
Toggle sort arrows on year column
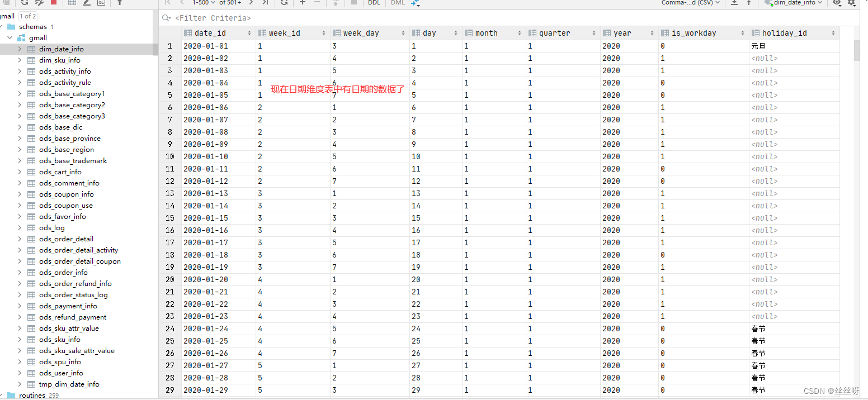pos(653,34)
